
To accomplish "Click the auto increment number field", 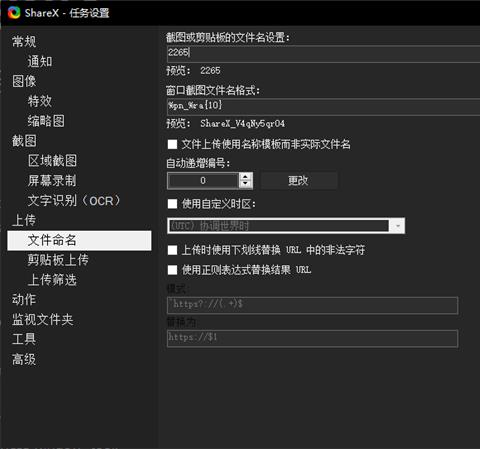I will click(x=203, y=181).
